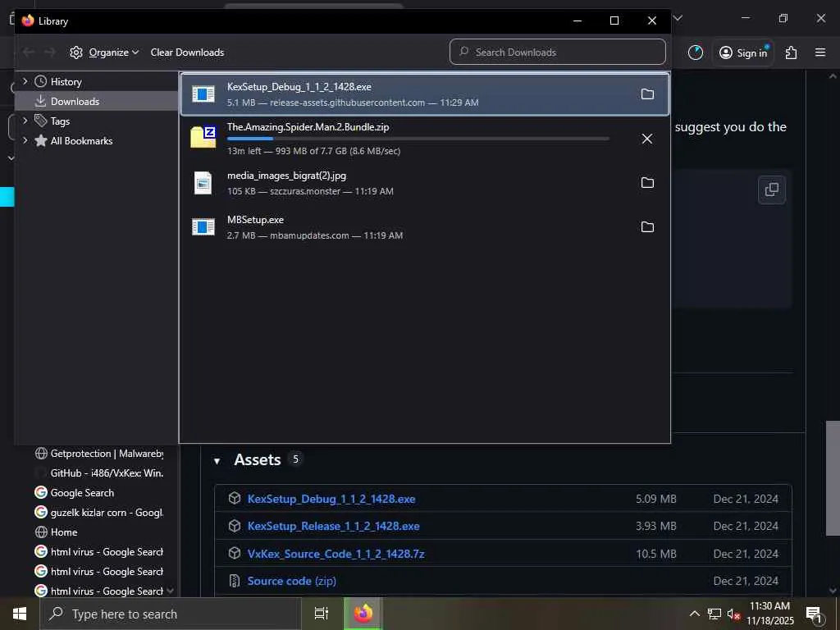
Task: Click the jpg file icon for bigrat image
Action: (203, 183)
